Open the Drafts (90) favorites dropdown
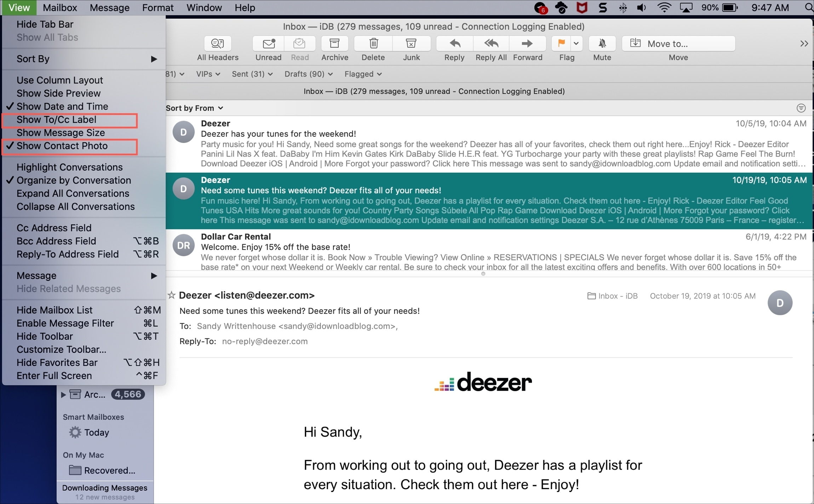 [x=309, y=74]
